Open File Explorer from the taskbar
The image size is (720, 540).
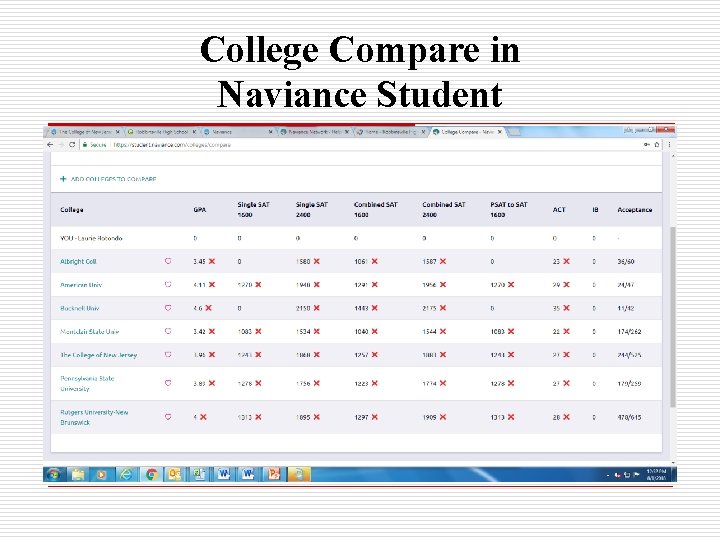[78, 474]
